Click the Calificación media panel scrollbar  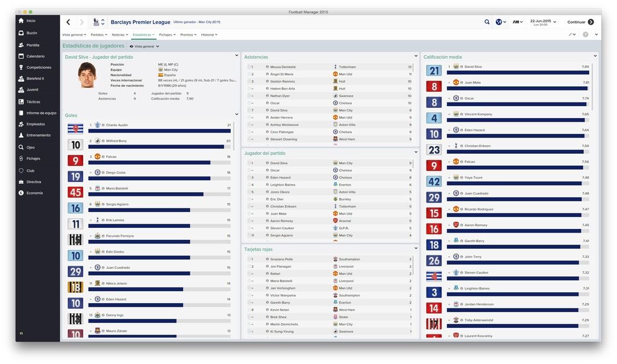(x=593, y=87)
